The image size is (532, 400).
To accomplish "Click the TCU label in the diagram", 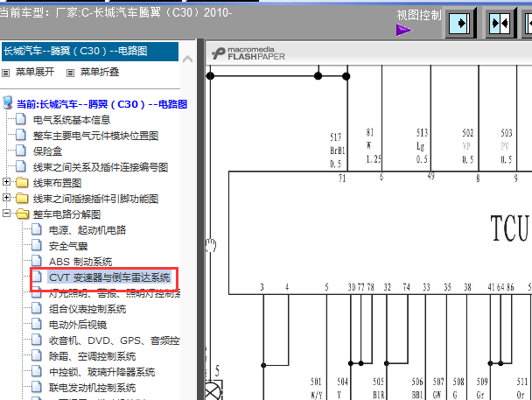I will pos(510,228).
